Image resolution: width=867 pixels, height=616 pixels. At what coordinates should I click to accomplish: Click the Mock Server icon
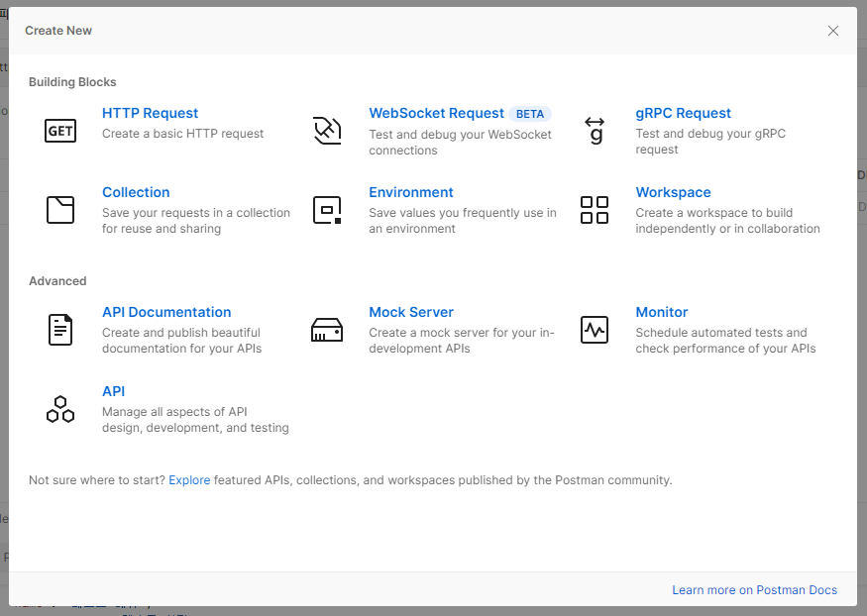pyautogui.click(x=327, y=330)
